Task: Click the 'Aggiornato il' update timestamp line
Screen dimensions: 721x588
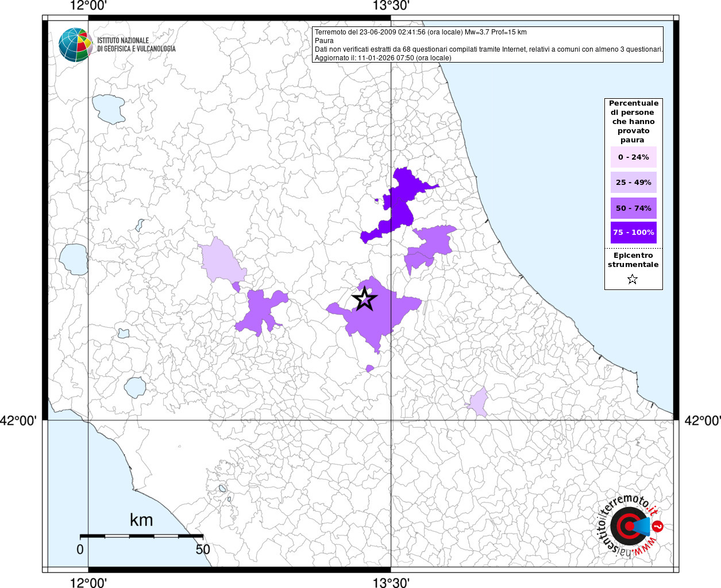Action: pyautogui.click(x=383, y=58)
